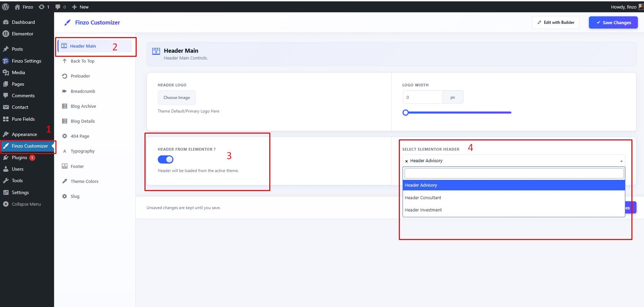Click the 404 Page error icon
644x307 pixels.
64,136
